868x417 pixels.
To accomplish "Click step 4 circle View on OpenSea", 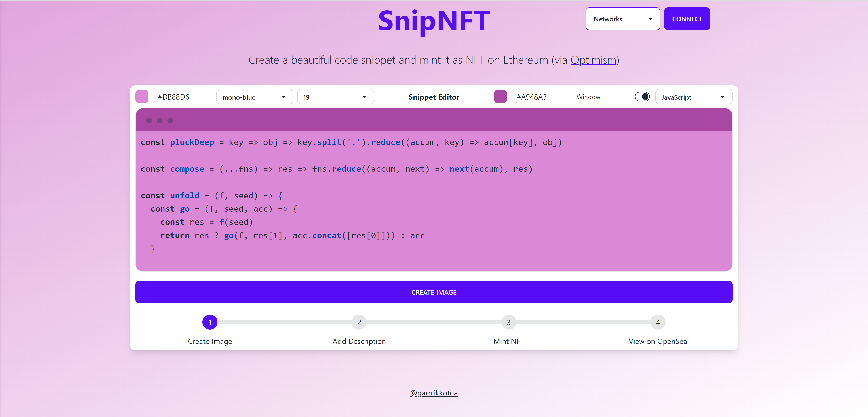I will (658, 322).
